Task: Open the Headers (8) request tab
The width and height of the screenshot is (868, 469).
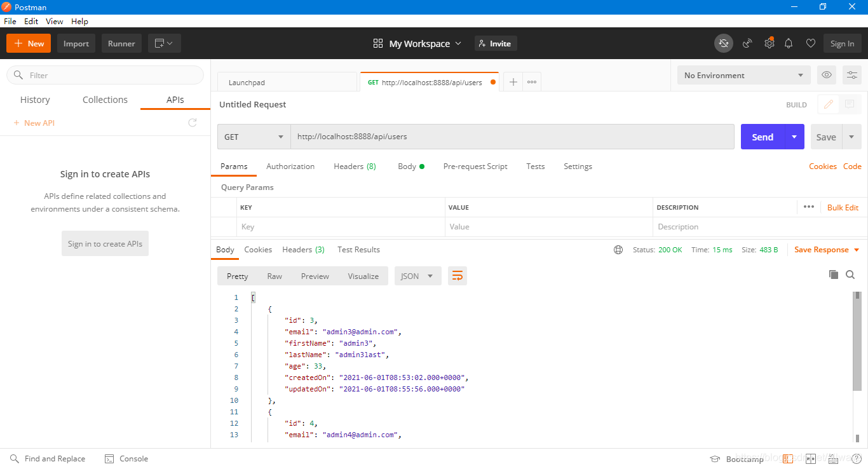Action: [x=355, y=167]
